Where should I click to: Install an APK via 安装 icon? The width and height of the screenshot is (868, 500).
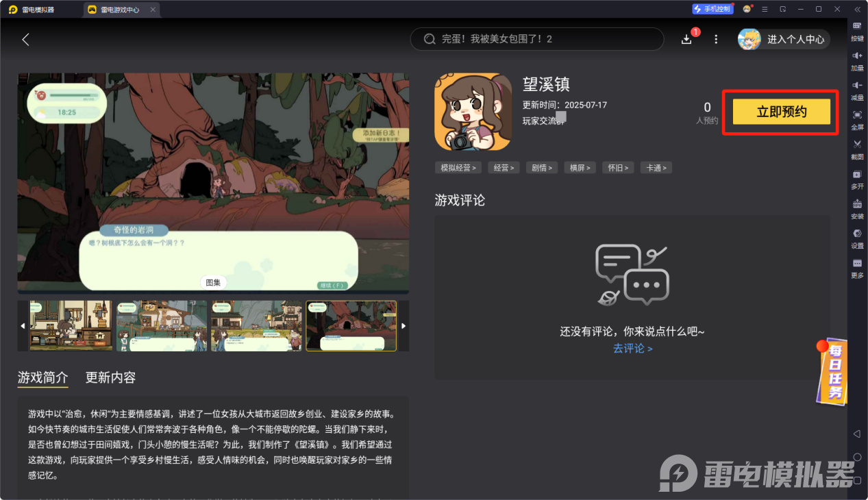coord(856,209)
